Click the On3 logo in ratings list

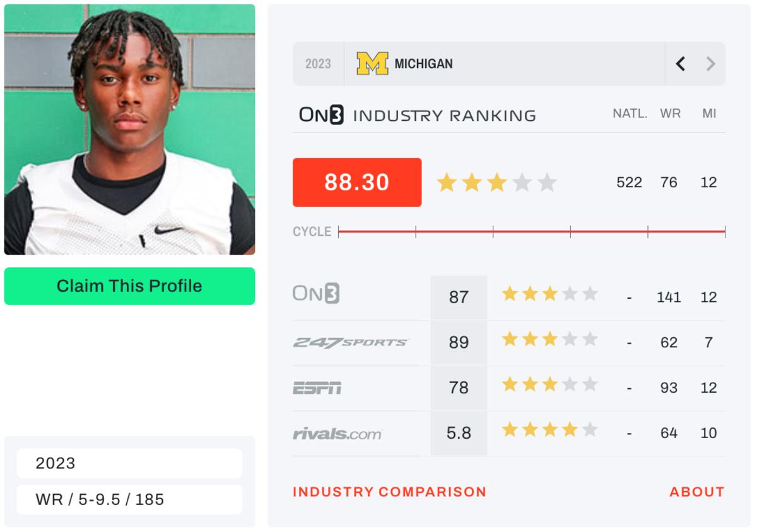(316, 294)
